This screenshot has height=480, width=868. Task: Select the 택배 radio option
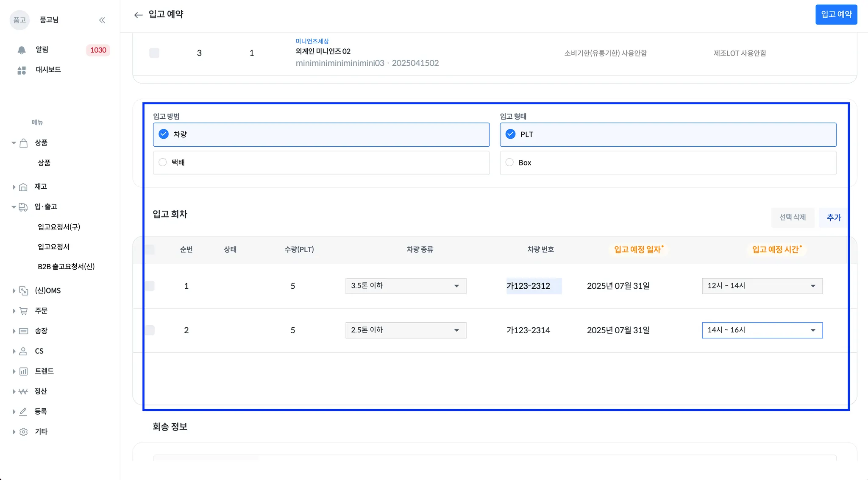pyautogui.click(x=163, y=162)
